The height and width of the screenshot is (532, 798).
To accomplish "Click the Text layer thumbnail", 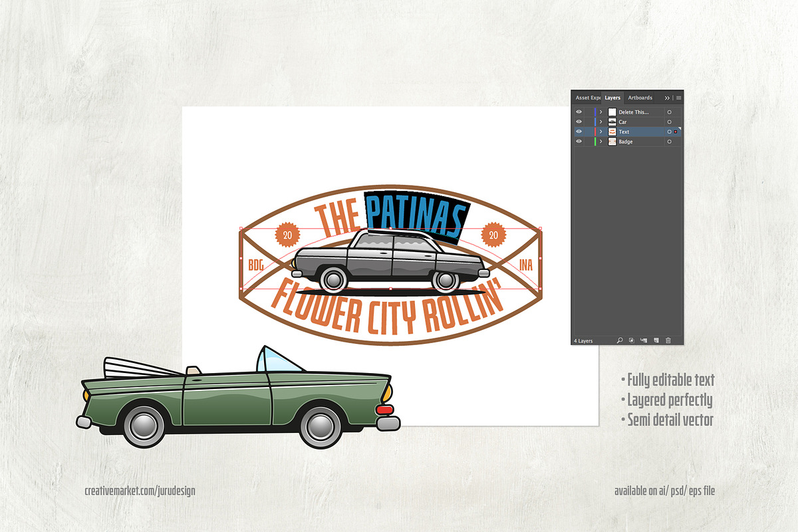I will (x=612, y=132).
